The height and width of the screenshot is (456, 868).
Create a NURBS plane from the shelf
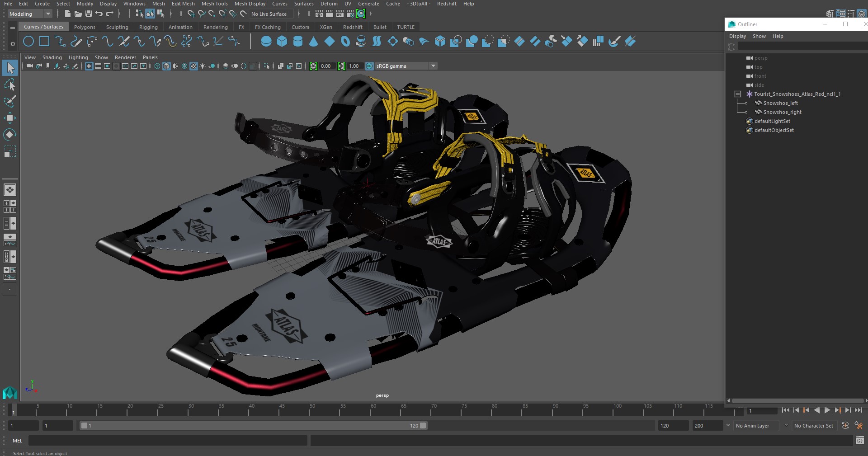[330, 42]
